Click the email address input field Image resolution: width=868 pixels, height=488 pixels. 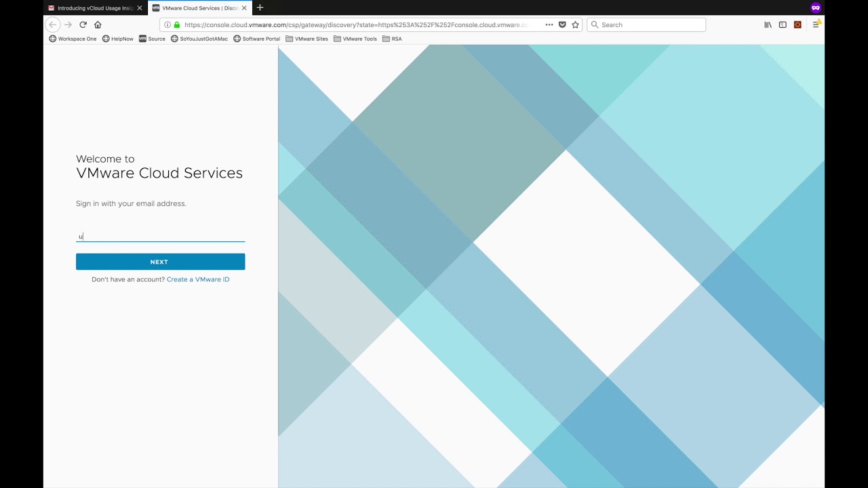tap(160, 236)
